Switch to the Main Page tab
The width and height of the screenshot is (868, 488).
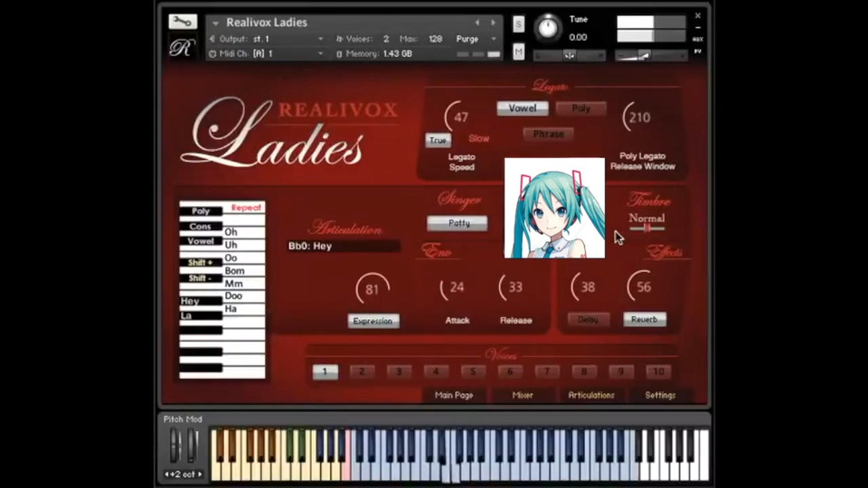454,395
